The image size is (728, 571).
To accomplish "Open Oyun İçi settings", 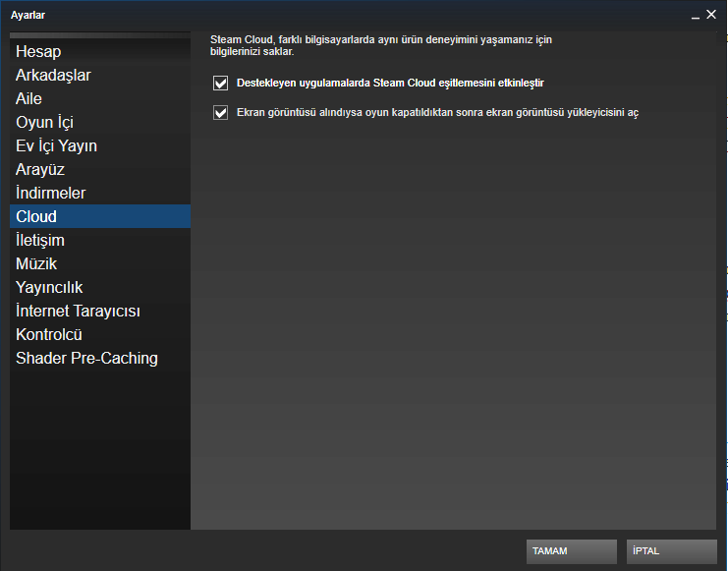I will coord(44,122).
